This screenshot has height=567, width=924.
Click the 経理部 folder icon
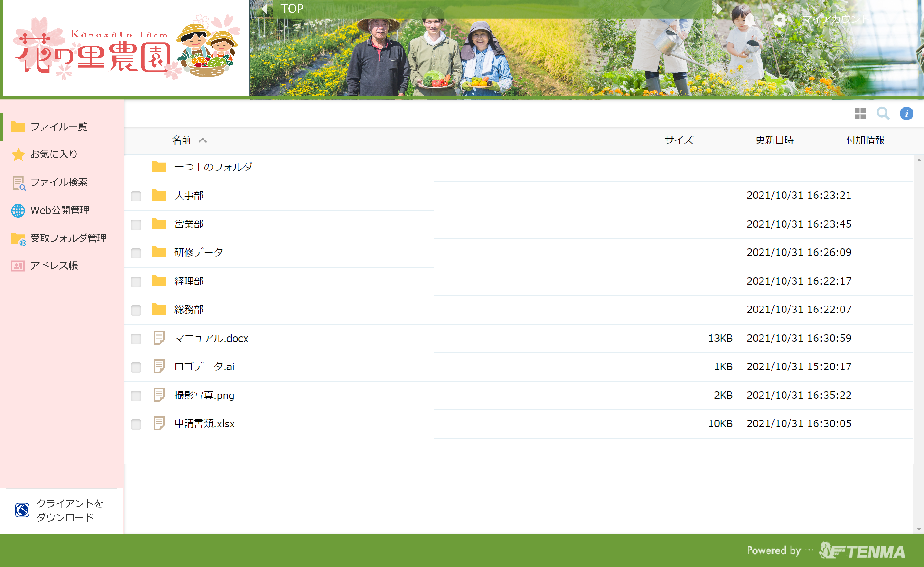[159, 281]
